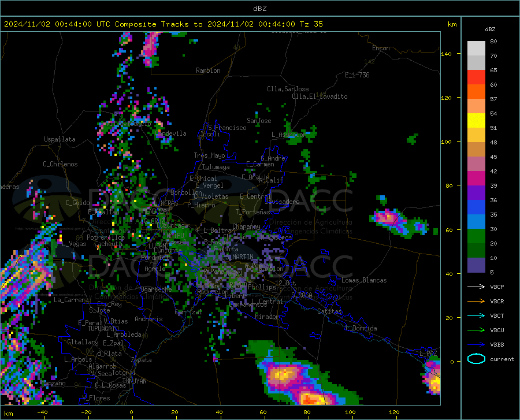Screen dimensions: 520x420
Task: Click the 'TUPUNGATO' map label
Action: pyautogui.click(x=103, y=329)
